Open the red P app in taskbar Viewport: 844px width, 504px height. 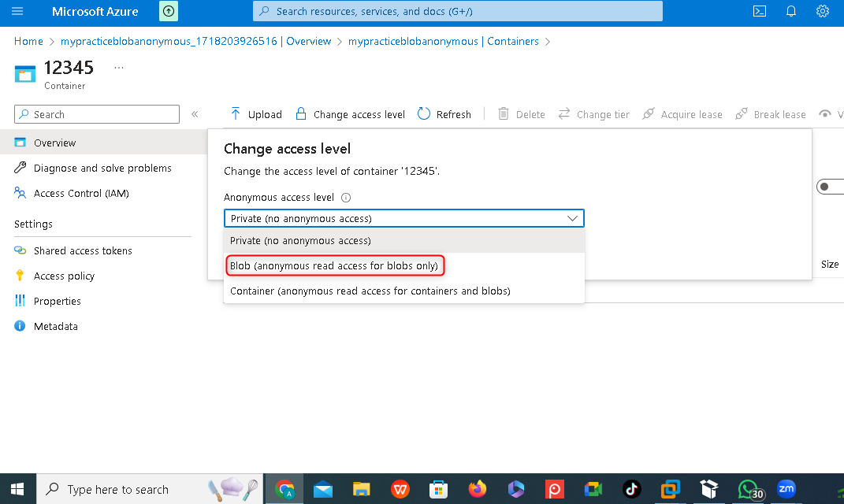tap(555, 489)
